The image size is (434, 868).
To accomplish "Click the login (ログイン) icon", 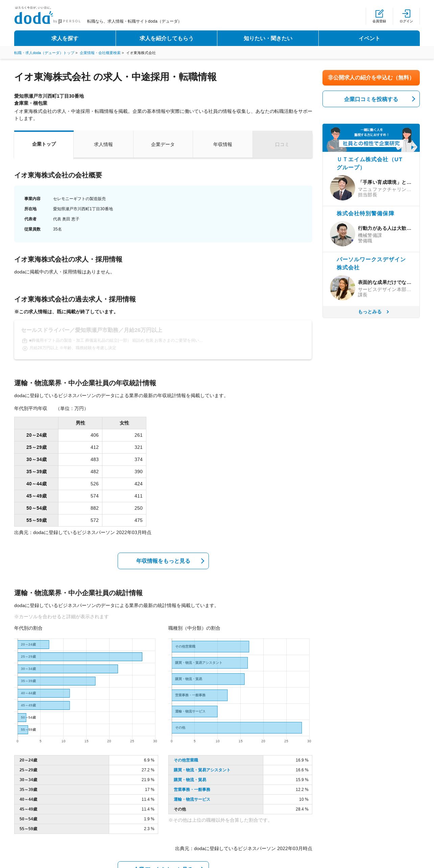I will [x=406, y=16].
